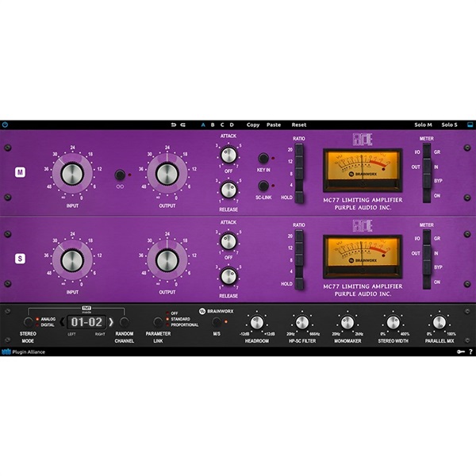
Task: Toggle the SC-LINK button
Action: [x=263, y=186]
